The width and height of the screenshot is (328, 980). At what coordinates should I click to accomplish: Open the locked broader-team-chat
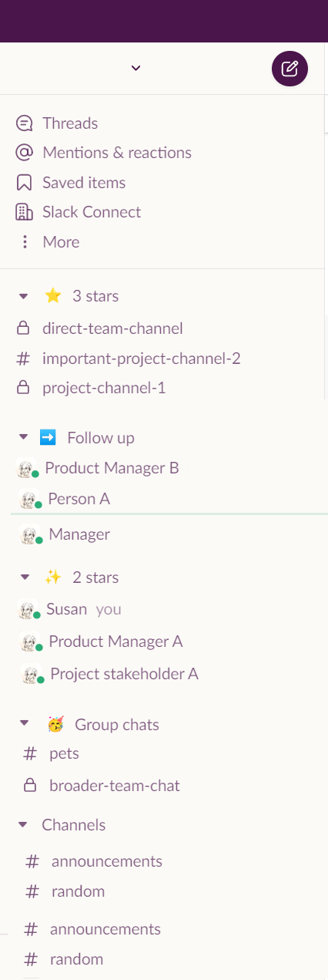coord(102,786)
